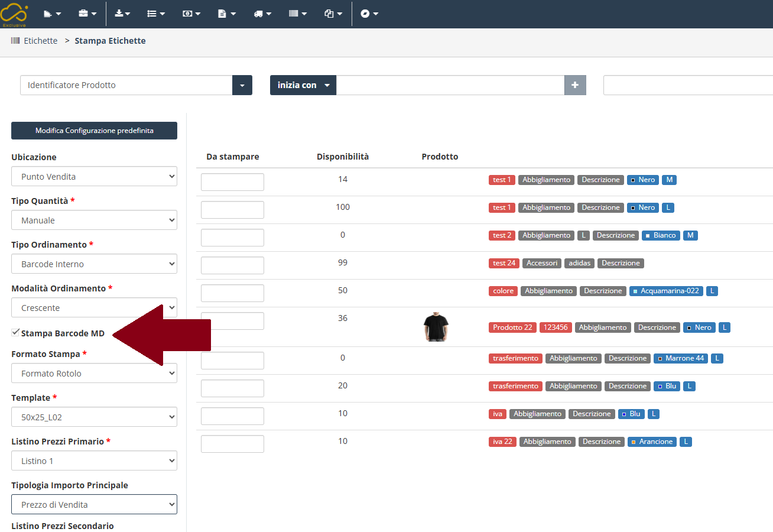Click availability value 99
Viewport: 773px width, 532px height.
click(x=343, y=262)
